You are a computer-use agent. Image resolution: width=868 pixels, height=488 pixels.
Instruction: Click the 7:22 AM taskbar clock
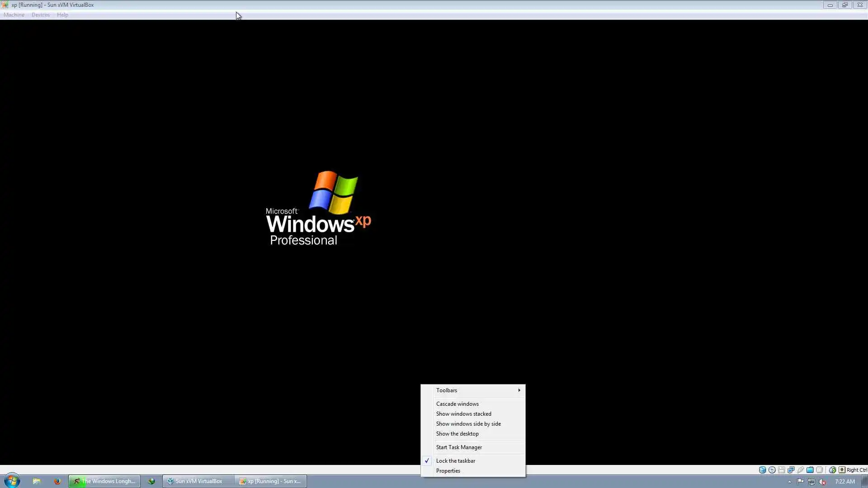(844, 482)
